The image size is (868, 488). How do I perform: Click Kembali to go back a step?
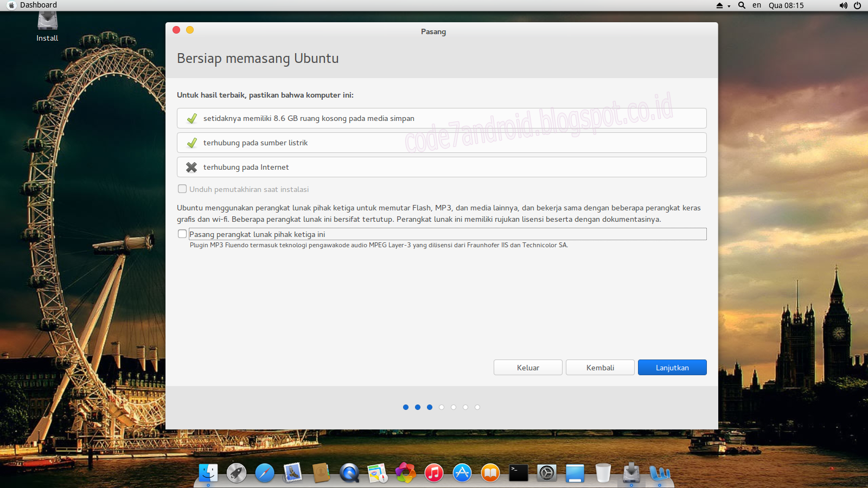pos(599,367)
